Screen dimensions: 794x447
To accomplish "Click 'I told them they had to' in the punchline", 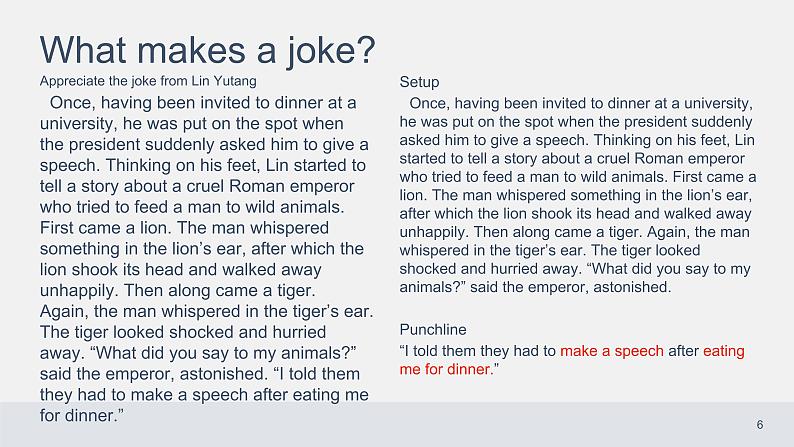I will pos(478,351).
